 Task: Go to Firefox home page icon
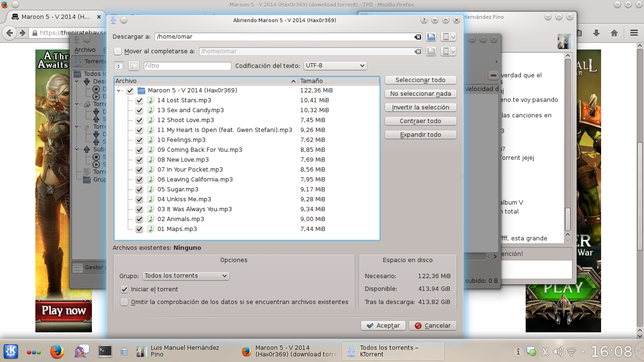(x=614, y=33)
